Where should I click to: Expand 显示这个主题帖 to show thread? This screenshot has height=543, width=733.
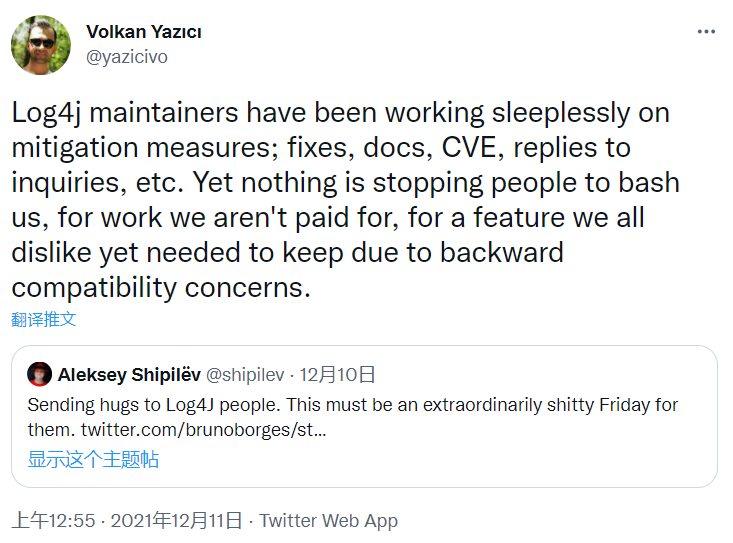pos(93,460)
